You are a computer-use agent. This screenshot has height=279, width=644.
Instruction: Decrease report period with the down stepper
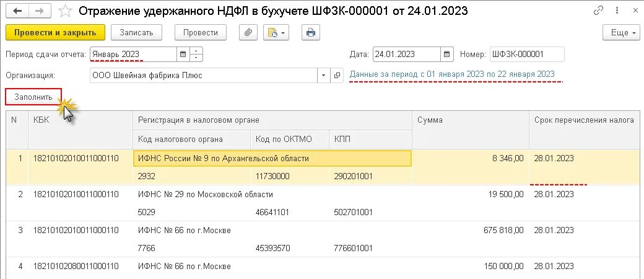pos(196,58)
